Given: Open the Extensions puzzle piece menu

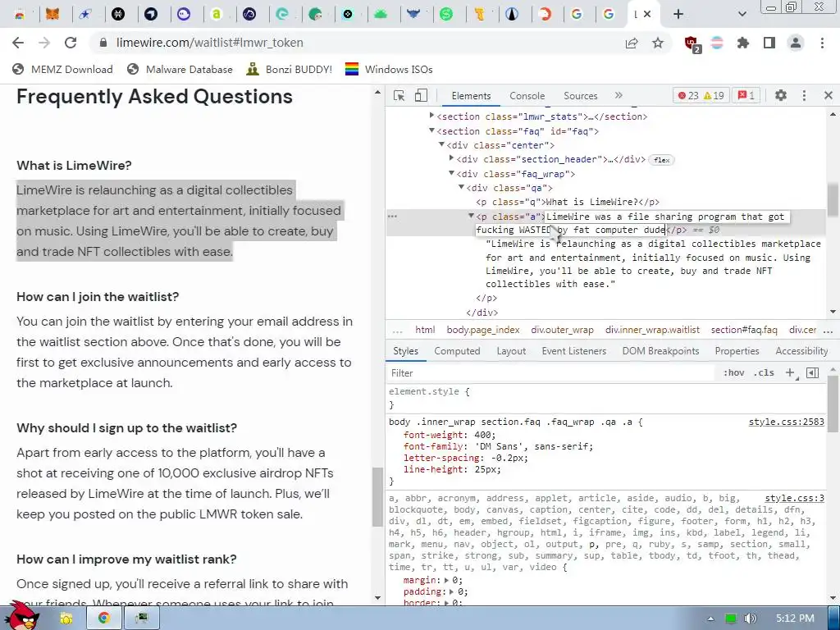Looking at the screenshot, I should click(743, 43).
